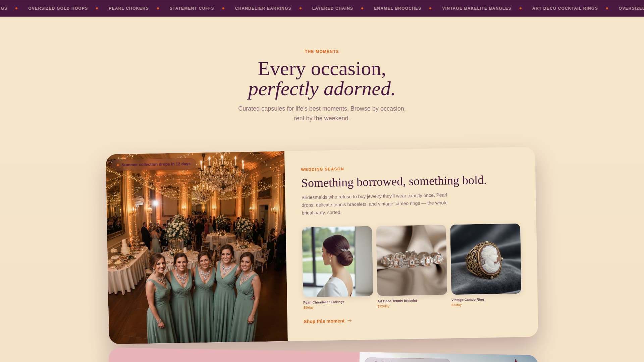View the Vintage Cameo Ring product photo
The width and height of the screenshot is (644, 362).
point(486,258)
